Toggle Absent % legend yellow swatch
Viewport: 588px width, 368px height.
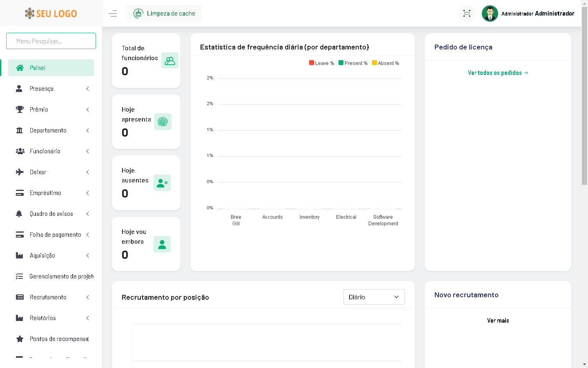374,63
